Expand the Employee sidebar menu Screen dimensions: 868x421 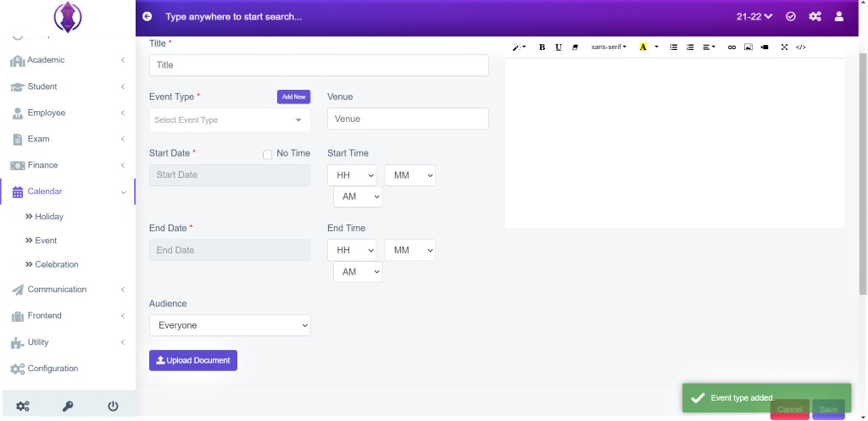pos(68,113)
